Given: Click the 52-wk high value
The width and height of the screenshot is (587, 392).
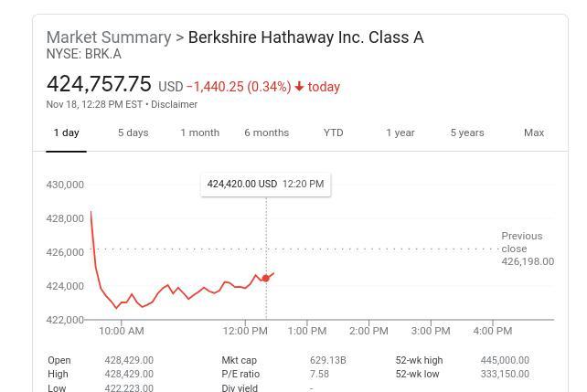Looking at the screenshot, I should click(504, 360).
